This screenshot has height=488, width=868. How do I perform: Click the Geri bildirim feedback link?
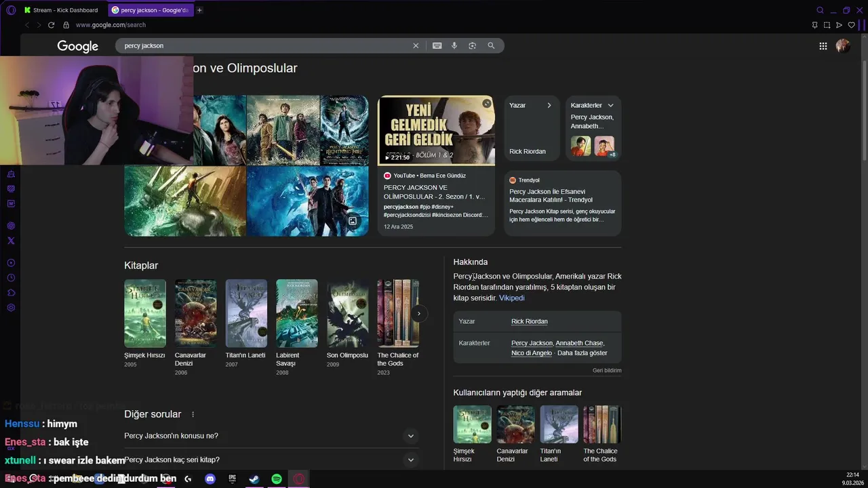click(x=607, y=370)
